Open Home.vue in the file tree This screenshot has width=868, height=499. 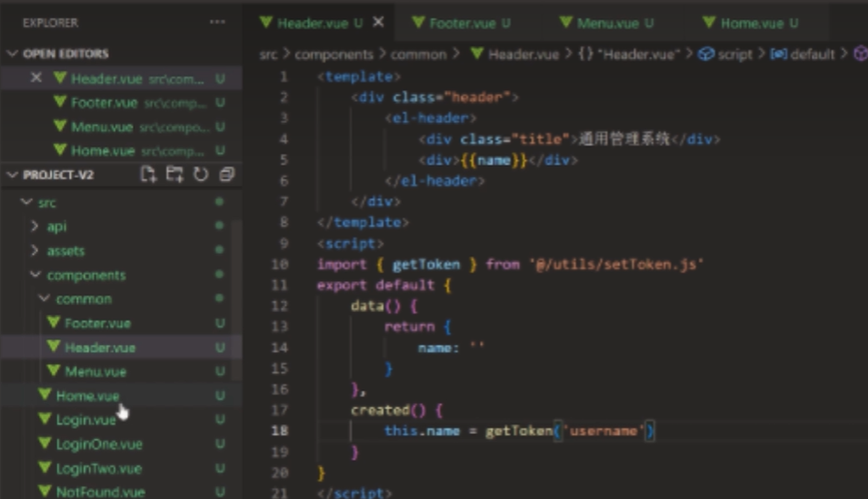(121, 395)
